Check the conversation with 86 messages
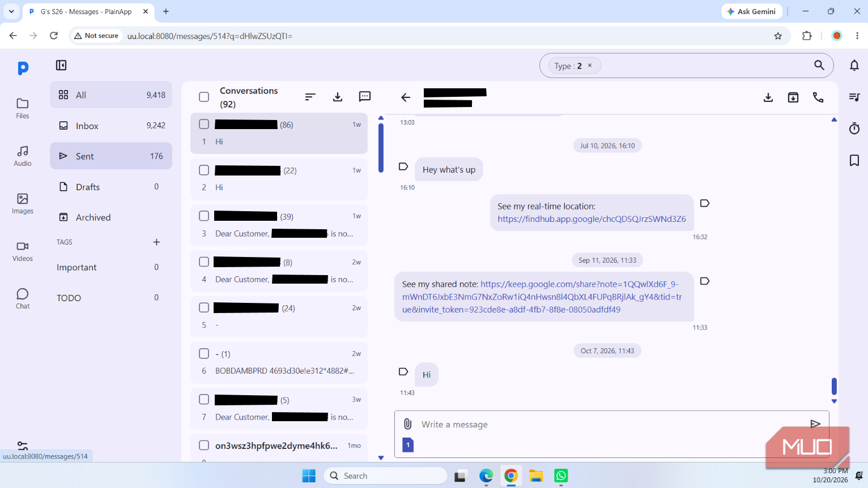The image size is (868, 488). pos(204,124)
